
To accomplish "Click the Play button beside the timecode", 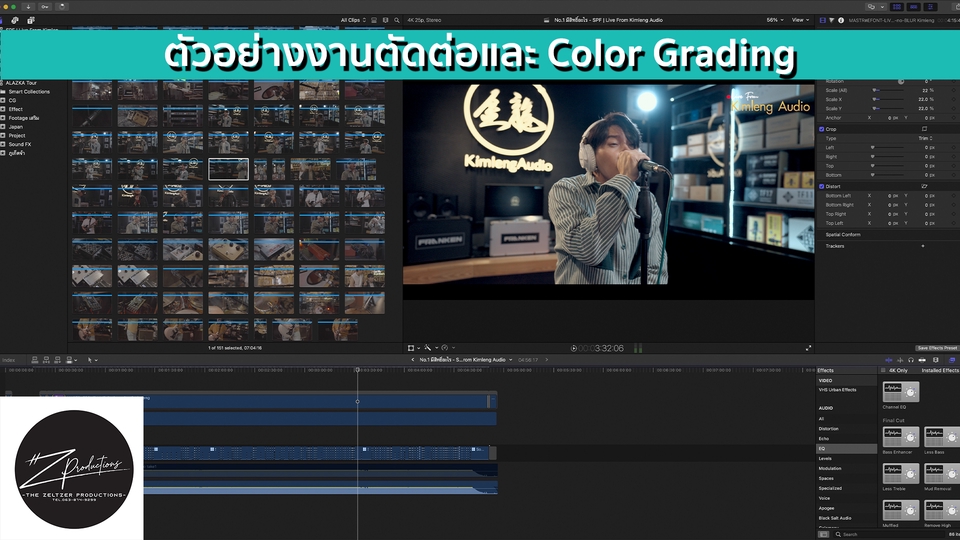I will [x=574, y=348].
